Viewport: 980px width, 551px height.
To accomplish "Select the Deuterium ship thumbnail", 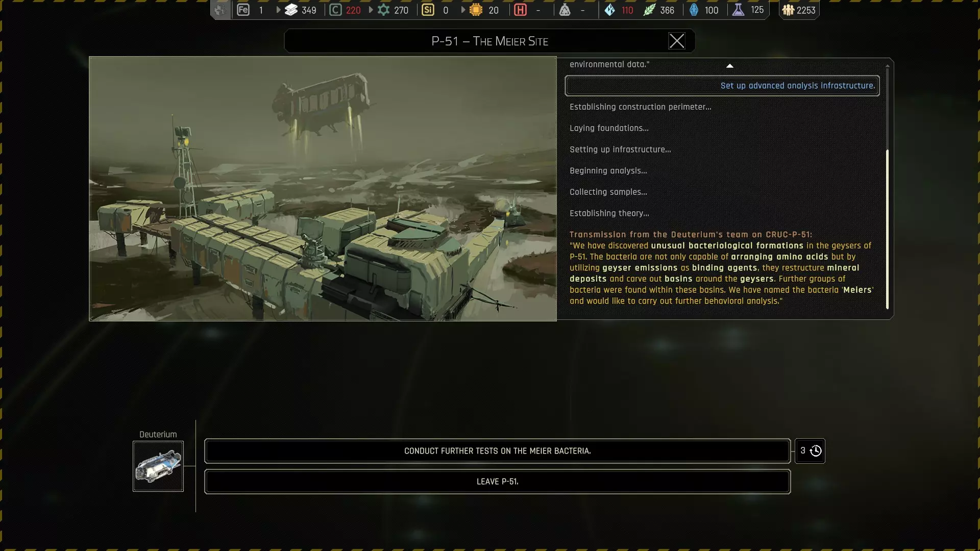I will coord(158,466).
